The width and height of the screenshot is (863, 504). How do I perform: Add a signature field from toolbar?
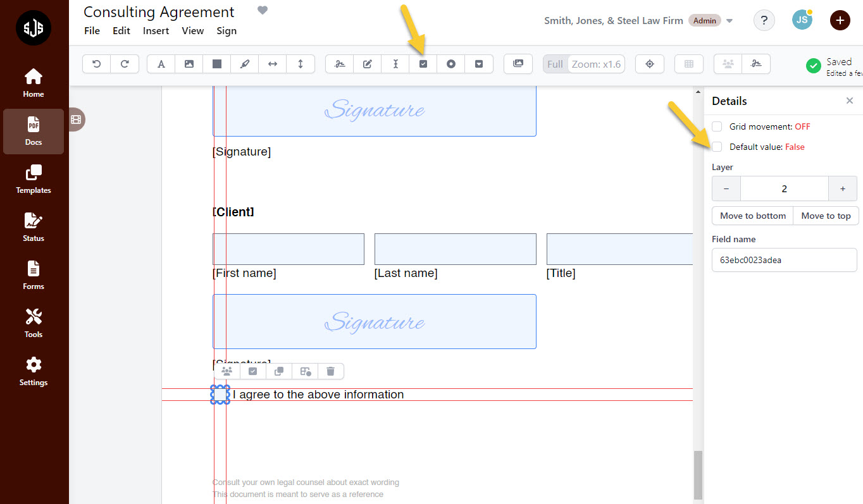click(x=340, y=64)
